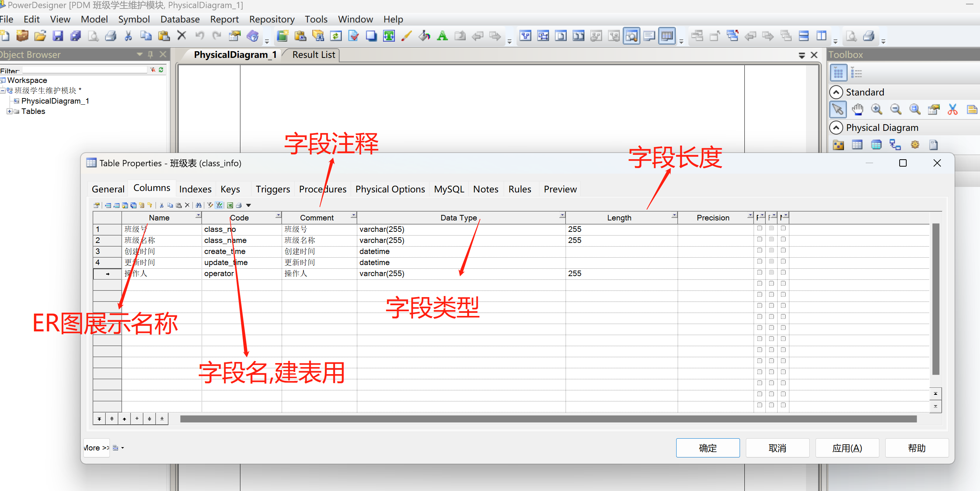Open the Database menu
The width and height of the screenshot is (980, 491).
pos(180,19)
